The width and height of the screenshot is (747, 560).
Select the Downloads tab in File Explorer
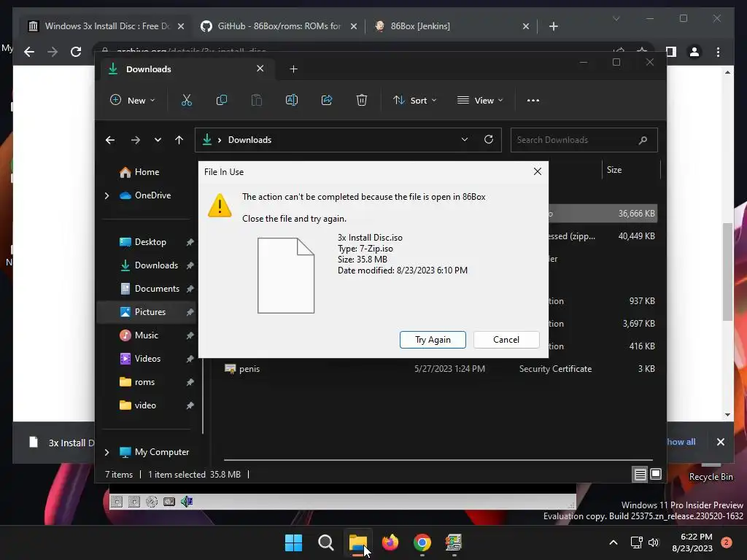[x=187, y=69]
